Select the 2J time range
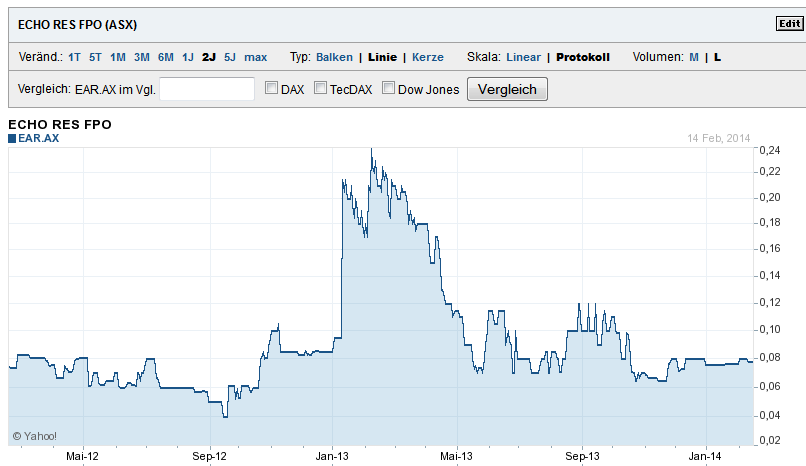 pyautogui.click(x=208, y=57)
